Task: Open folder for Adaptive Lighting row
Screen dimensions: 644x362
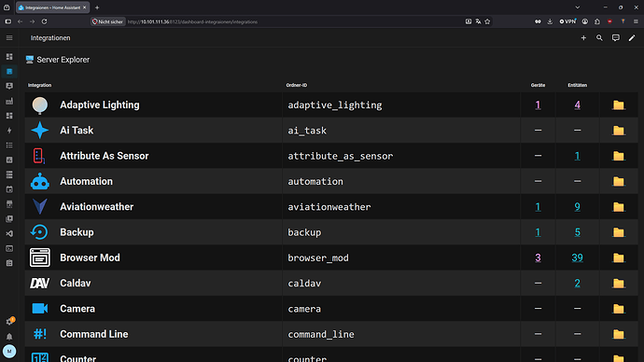Action: 619,105
